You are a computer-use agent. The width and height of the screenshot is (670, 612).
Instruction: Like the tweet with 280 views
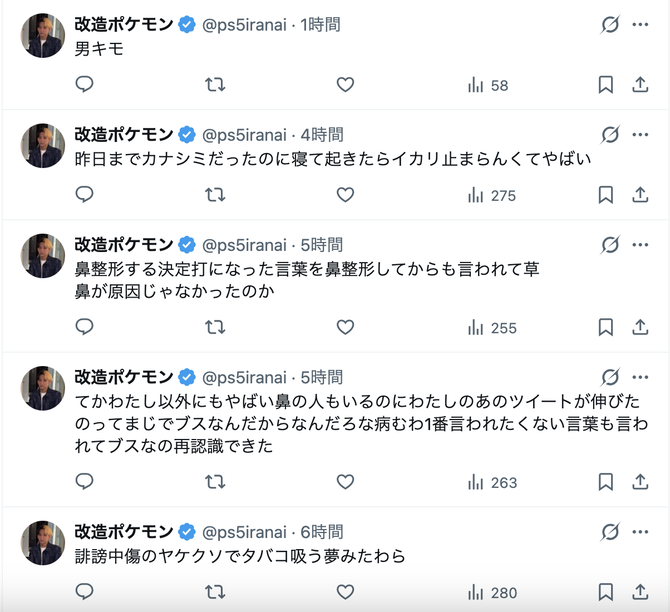tap(345, 592)
